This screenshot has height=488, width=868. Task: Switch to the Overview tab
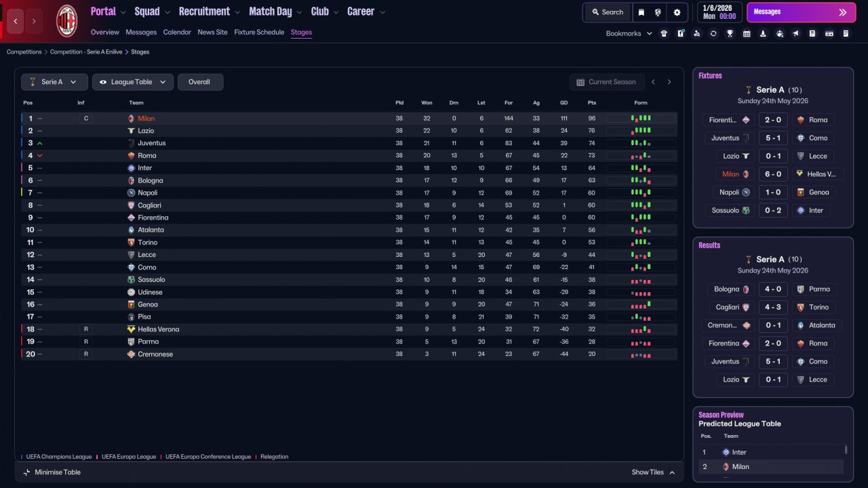coord(104,33)
